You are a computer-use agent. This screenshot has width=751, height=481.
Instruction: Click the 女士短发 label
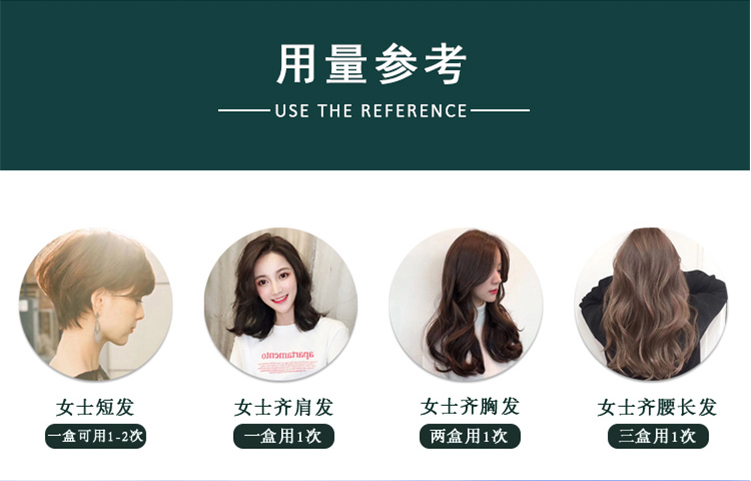(x=95, y=407)
